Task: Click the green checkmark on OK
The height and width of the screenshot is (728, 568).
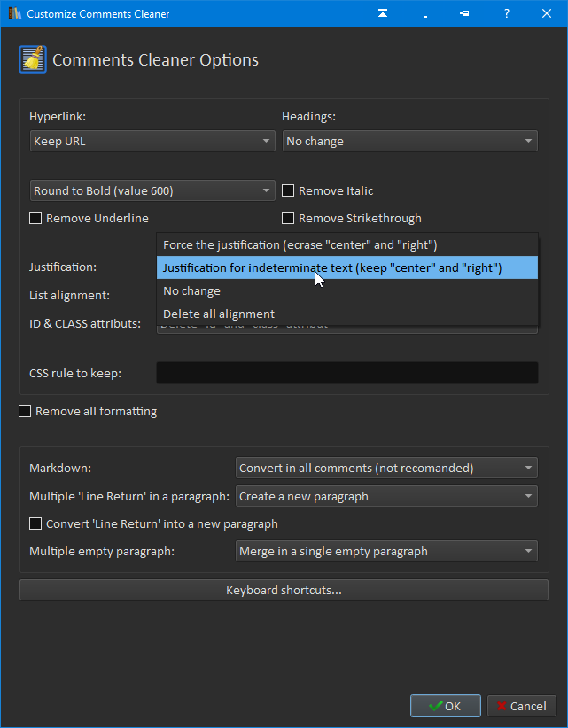Action: [436, 706]
